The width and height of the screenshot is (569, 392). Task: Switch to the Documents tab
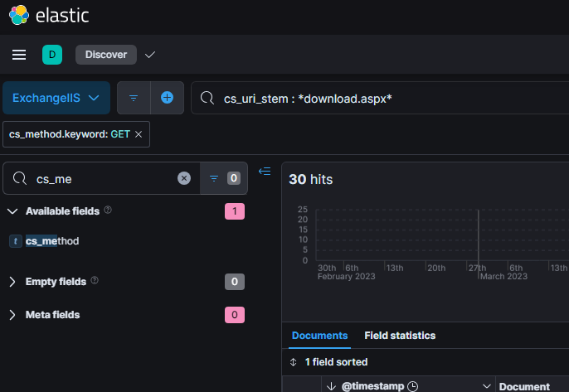click(319, 336)
